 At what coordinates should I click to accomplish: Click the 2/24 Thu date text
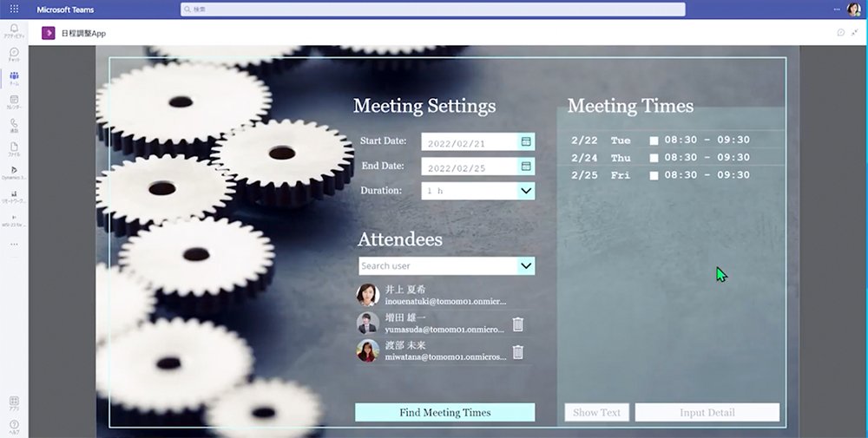pyautogui.click(x=602, y=158)
